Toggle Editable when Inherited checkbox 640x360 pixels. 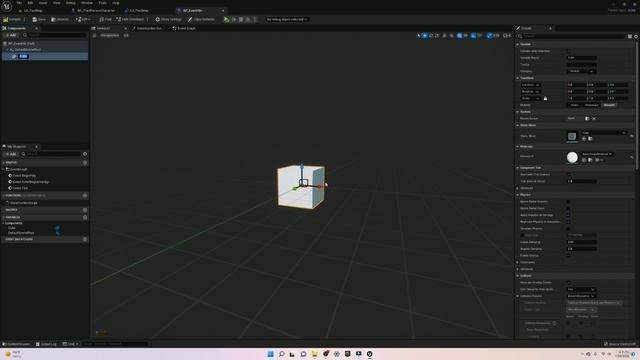coord(569,51)
